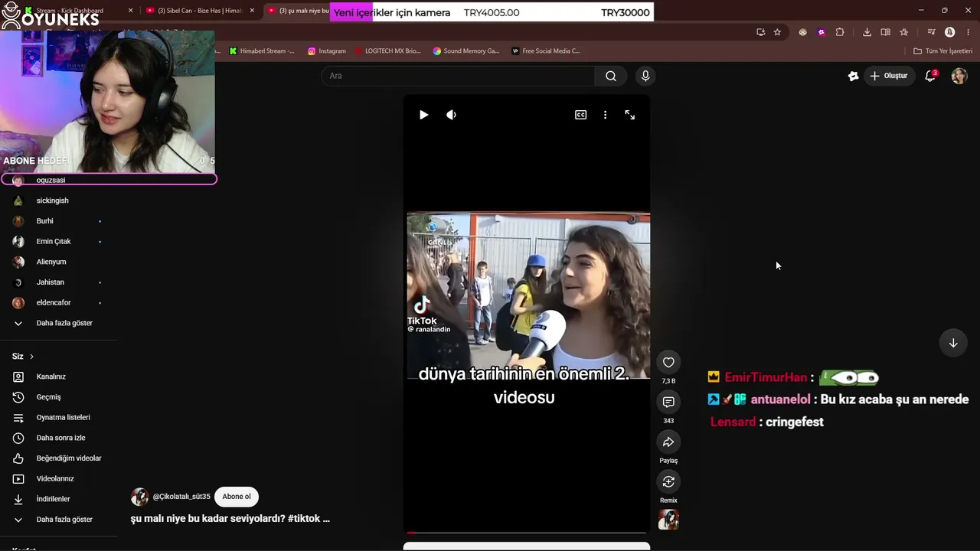Click the sparkle icon left of Oluştur

853,76
